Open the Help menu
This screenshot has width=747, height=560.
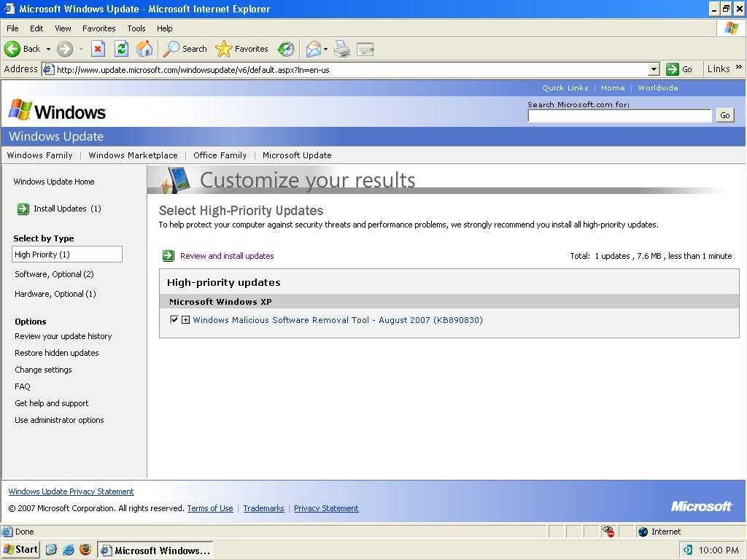tap(164, 28)
